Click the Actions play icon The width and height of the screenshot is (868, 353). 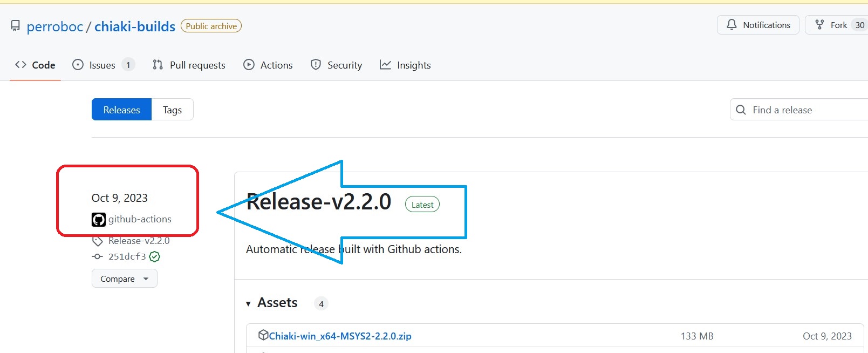[x=249, y=65]
